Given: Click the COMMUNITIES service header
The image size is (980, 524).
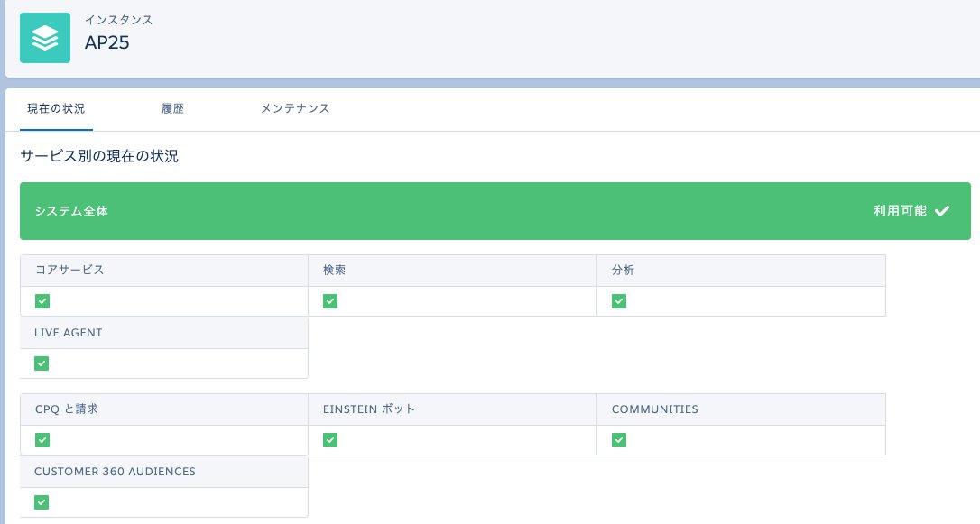Looking at the screenshot, I should 655,409.
